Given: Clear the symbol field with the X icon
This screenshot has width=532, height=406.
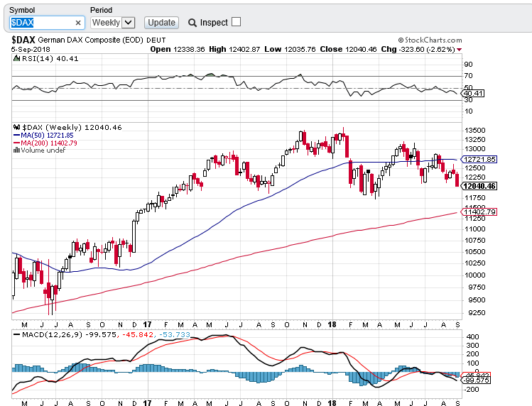Looking at the screenshot, I should pos(78,23).
